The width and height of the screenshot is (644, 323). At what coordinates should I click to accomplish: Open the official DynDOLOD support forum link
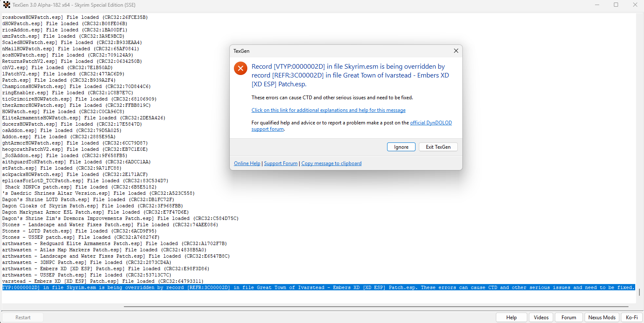[431, 123]
